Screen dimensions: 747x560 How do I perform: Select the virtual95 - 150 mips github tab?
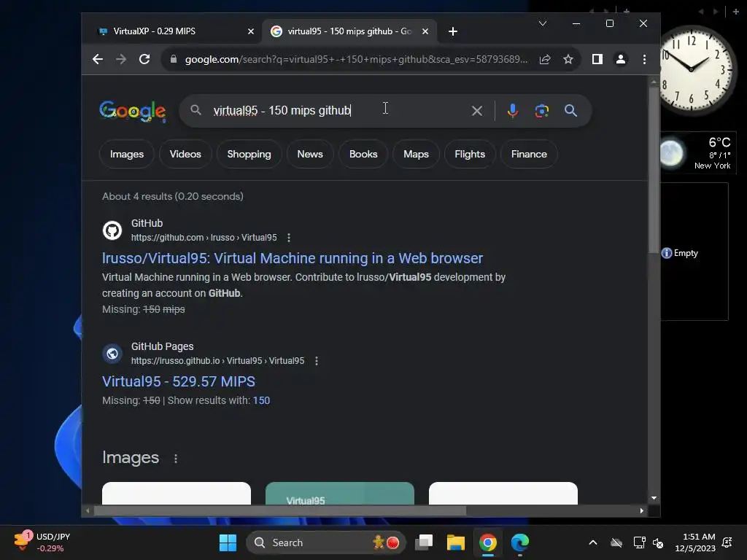coord(349,31)
